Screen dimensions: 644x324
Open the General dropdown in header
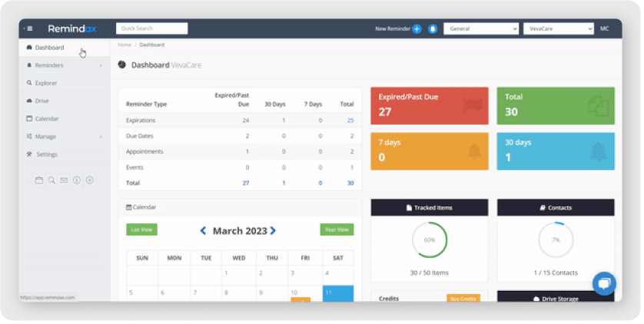[480, 28]
